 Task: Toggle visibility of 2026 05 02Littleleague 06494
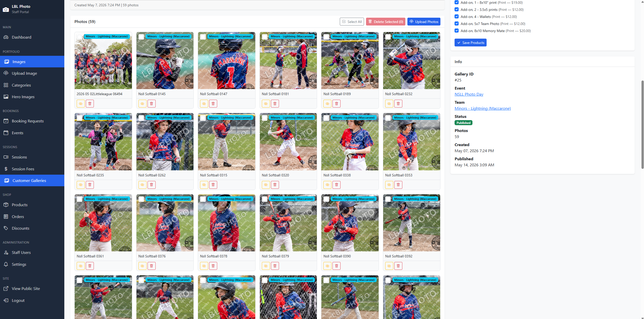click(x=81, y=104)
